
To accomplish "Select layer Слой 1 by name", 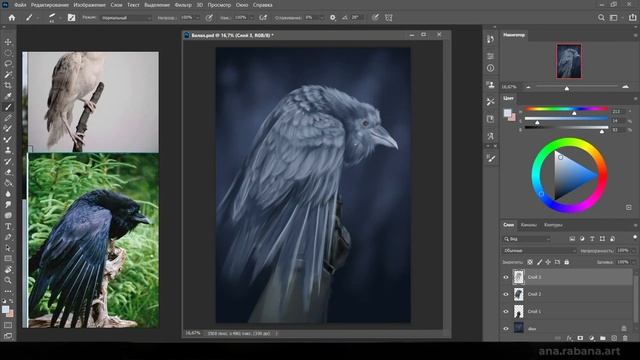I will pos(534,311).
